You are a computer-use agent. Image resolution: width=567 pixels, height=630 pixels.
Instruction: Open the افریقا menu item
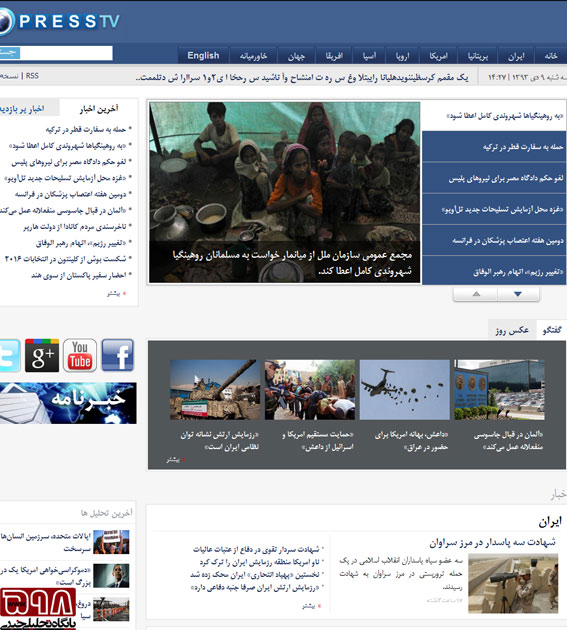(334, 56)
